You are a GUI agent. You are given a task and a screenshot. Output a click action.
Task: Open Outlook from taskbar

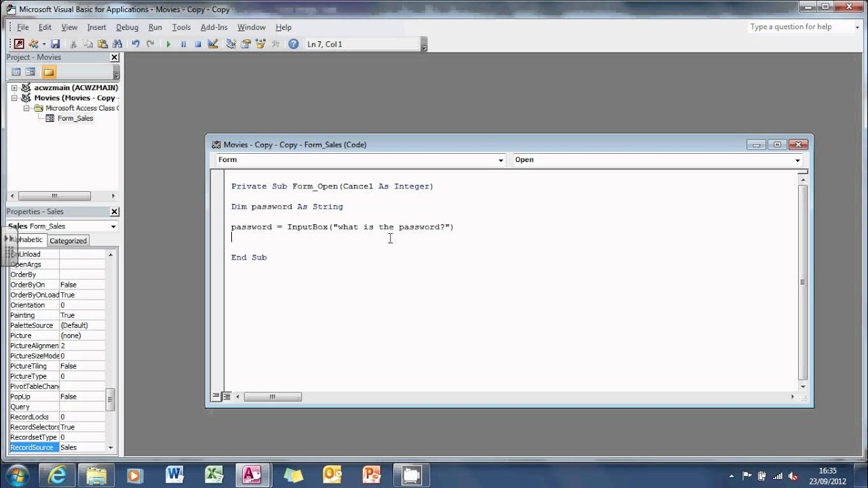pos(333,474)
